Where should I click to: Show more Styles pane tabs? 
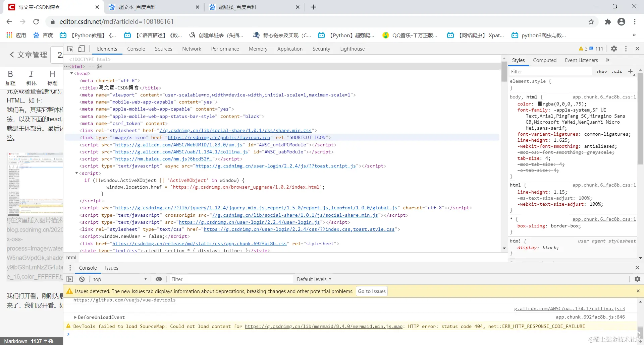pyautogui.click(x=608, y=60)
